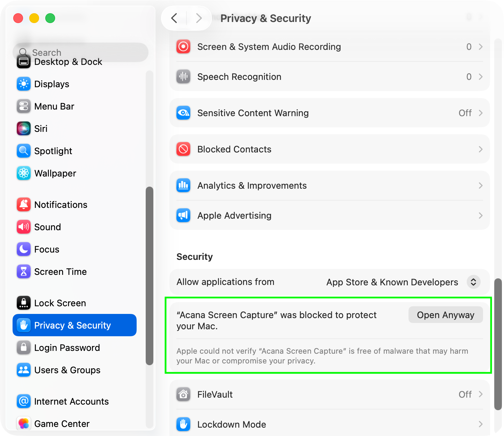The width and height of the screenshot is (504, 436).
Task: Go to Users & Groups settings
Action: [x=67, y=370]
